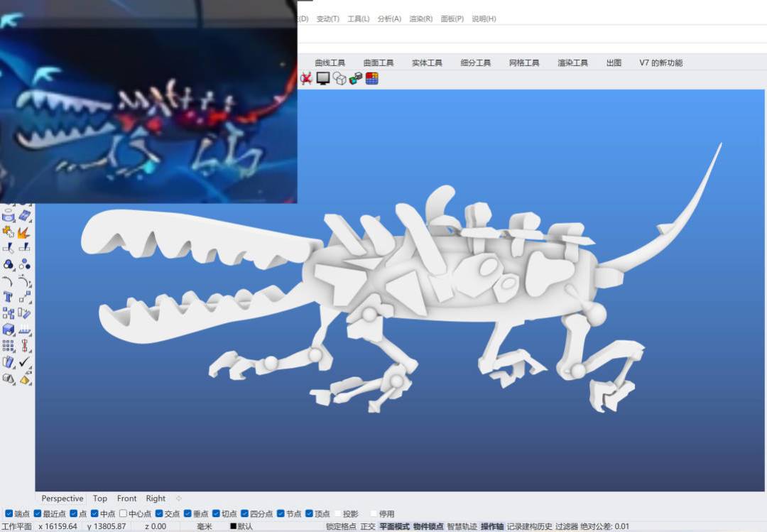The height and width of the screenshot is (532, 767).
Task: Open the 面板(P) menu
Action: (452, 18)
